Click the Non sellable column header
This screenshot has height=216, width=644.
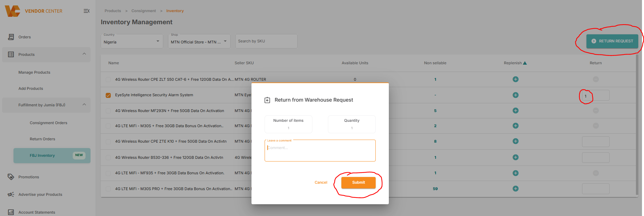tap(435, 63)
